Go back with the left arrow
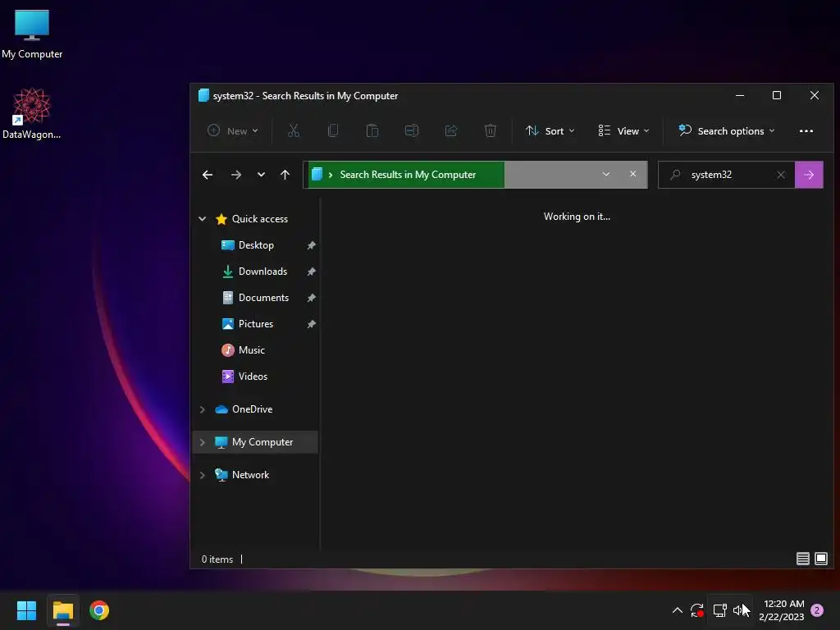The width and height of the screenshot is (840, 630). click(208, 175)
